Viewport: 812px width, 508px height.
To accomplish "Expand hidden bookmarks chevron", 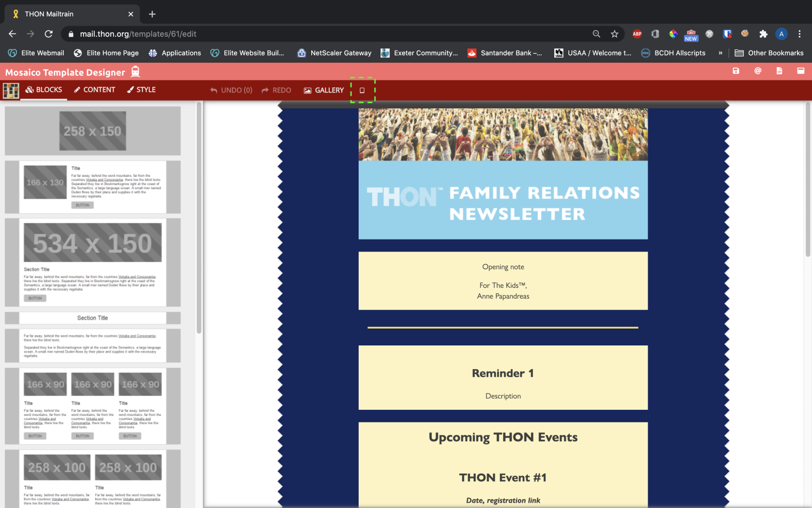I will coord(720,53).
